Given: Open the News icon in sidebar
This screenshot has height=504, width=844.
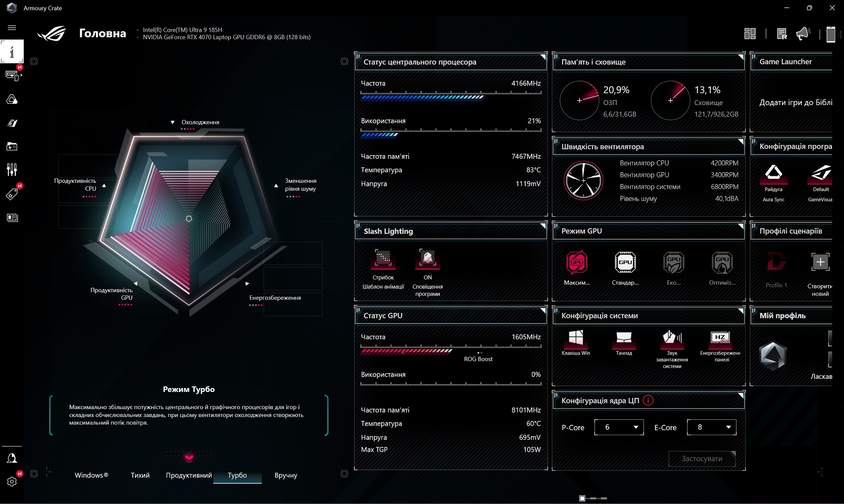Looking at the screenshot, I should (12, 218).
